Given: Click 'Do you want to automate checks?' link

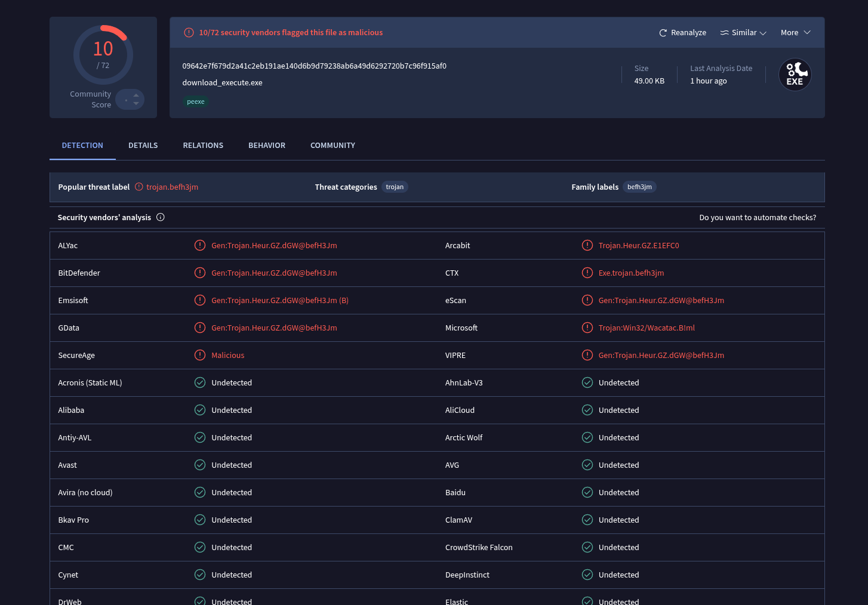Looking at the screenshot, I should coord(758,218).
